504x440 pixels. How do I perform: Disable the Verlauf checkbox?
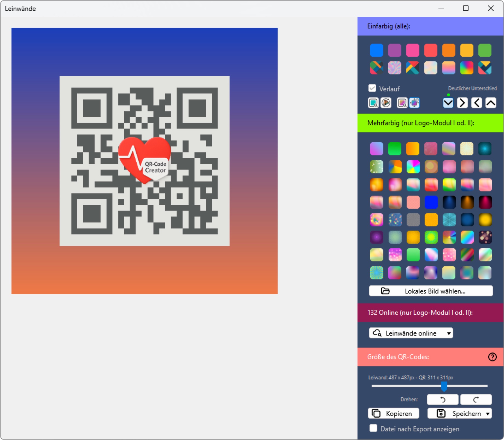(372, 88)
